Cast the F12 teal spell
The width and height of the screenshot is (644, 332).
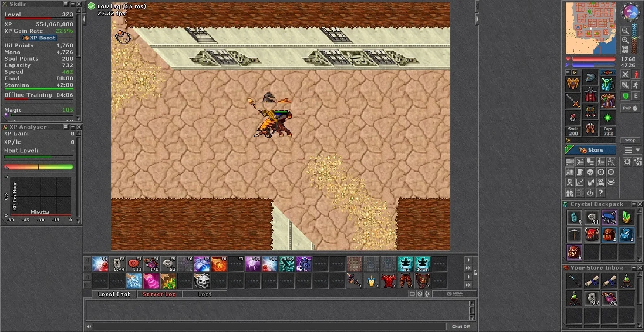click(286, 264)
